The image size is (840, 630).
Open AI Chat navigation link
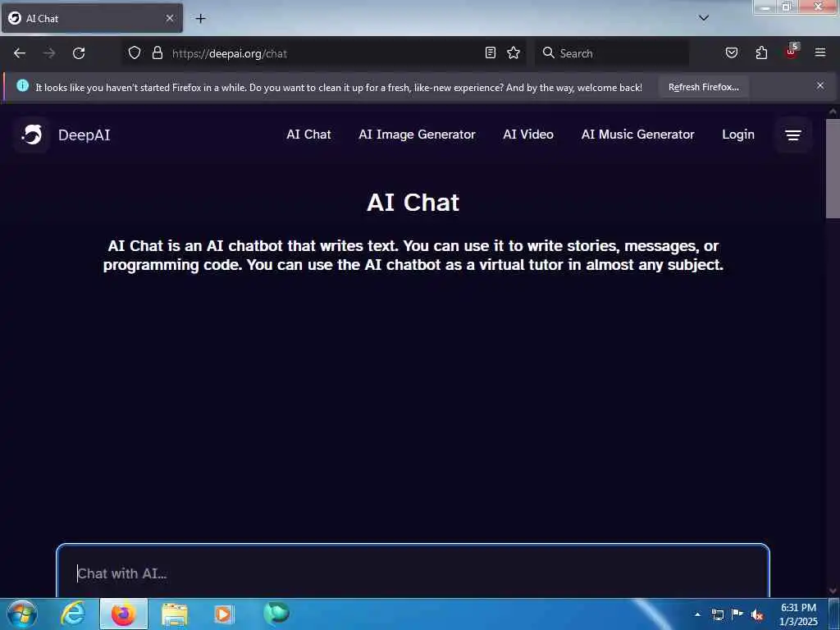pos(308,135)
